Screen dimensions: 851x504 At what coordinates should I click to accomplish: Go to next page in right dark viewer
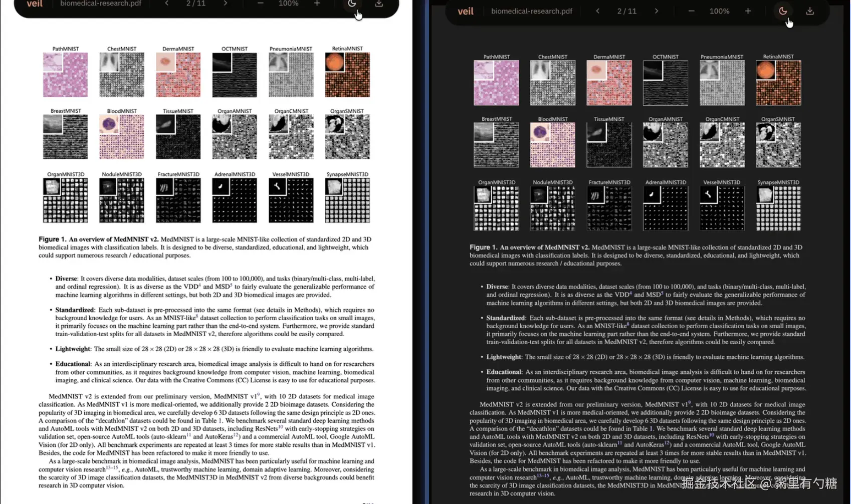tap(657, 11)
